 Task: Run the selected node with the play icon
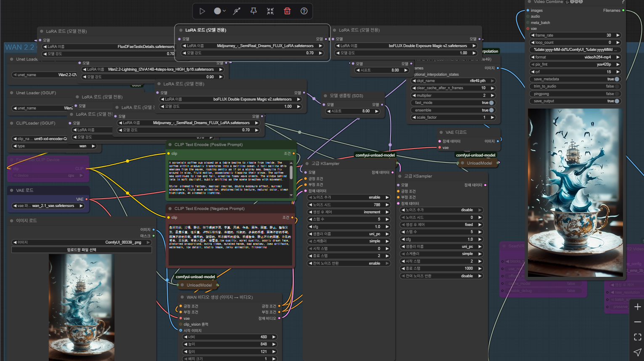[x=202, y=11]
